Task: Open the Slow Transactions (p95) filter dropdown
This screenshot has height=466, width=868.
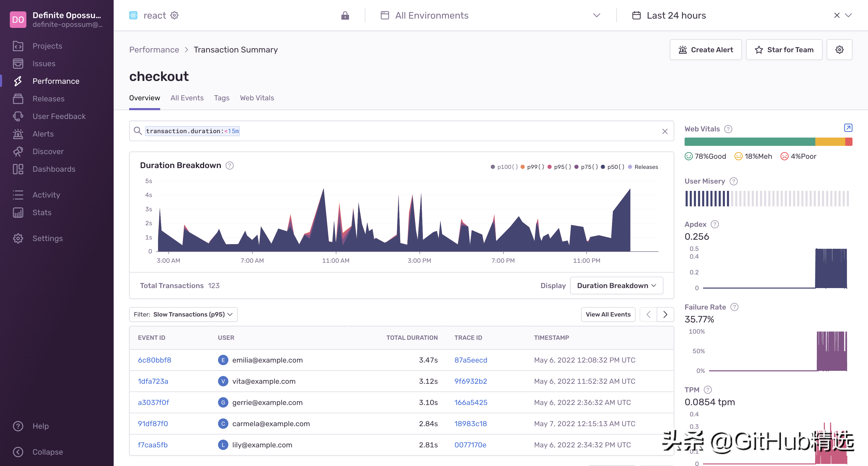Action: click(183, 314)
